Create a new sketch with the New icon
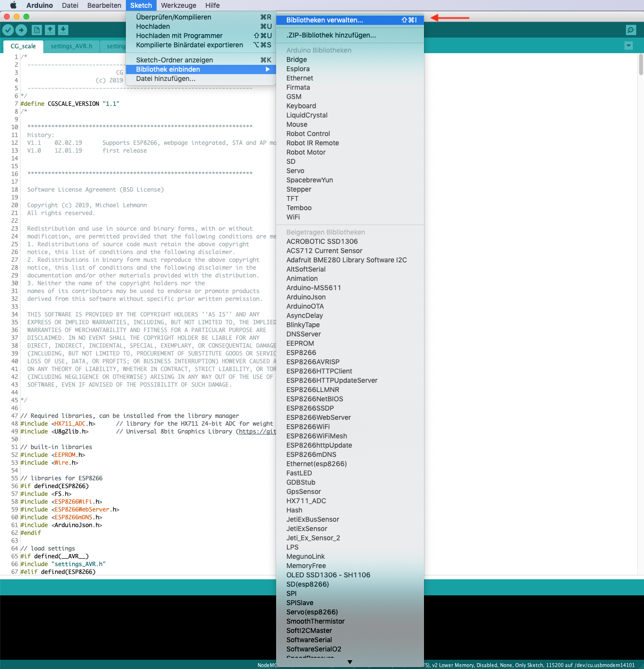 [x=37, y=30]
